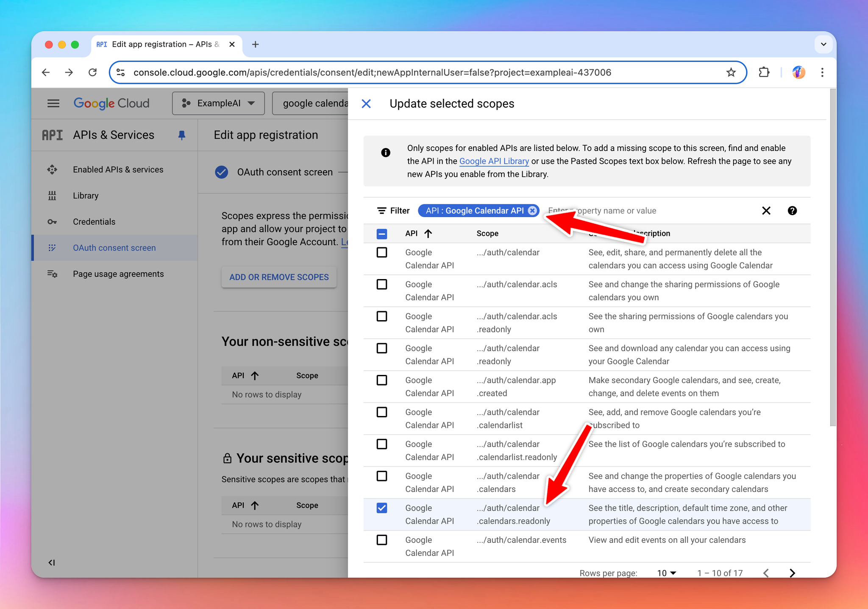868x609 pixels.
Task: Open Credentials in the sidebar
Action: click(x=94, y=222)
